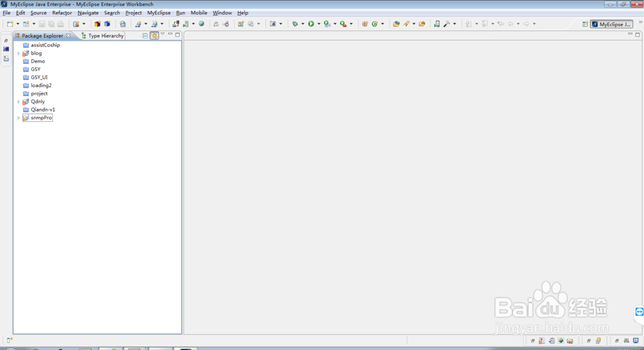Click the New file wizard icon
The image size is (644, 350).
[10, 24]
